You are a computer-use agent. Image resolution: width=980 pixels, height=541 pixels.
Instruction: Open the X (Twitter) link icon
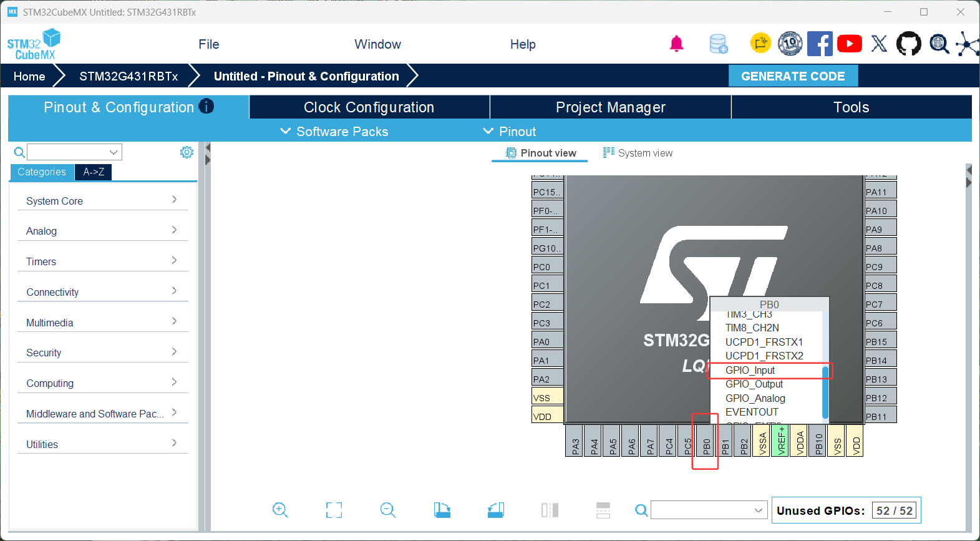pyautogui.click(x=879, y=44)
